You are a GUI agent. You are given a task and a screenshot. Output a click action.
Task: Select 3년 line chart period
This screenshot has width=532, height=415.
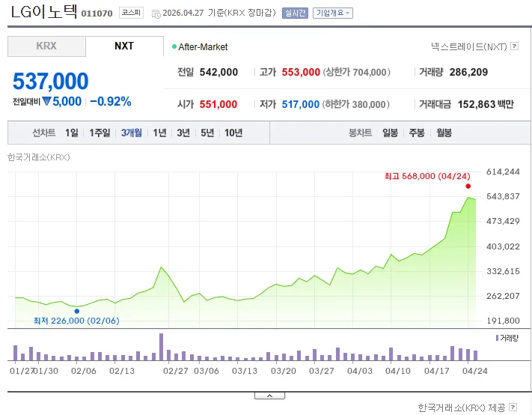click(x=183, y=133)
